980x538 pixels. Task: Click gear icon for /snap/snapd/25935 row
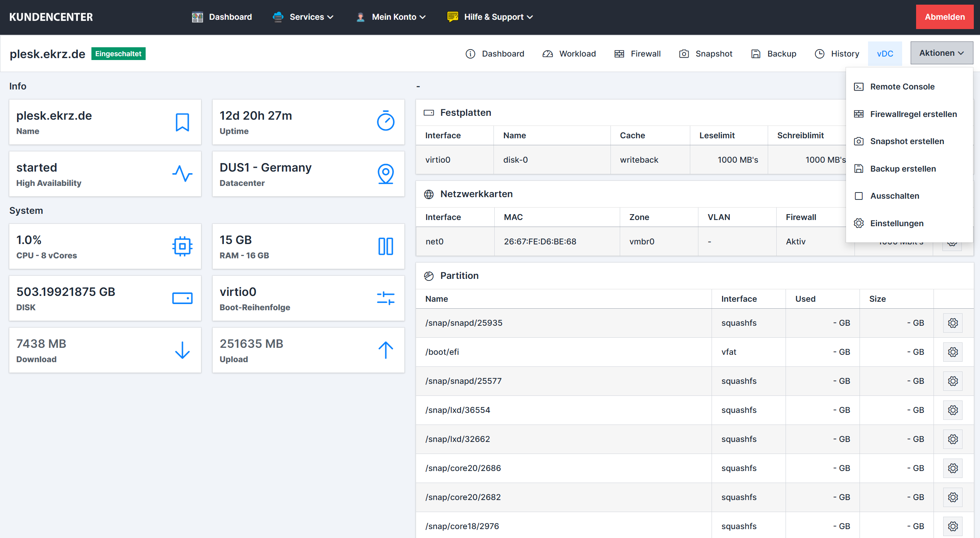point(953,323)
